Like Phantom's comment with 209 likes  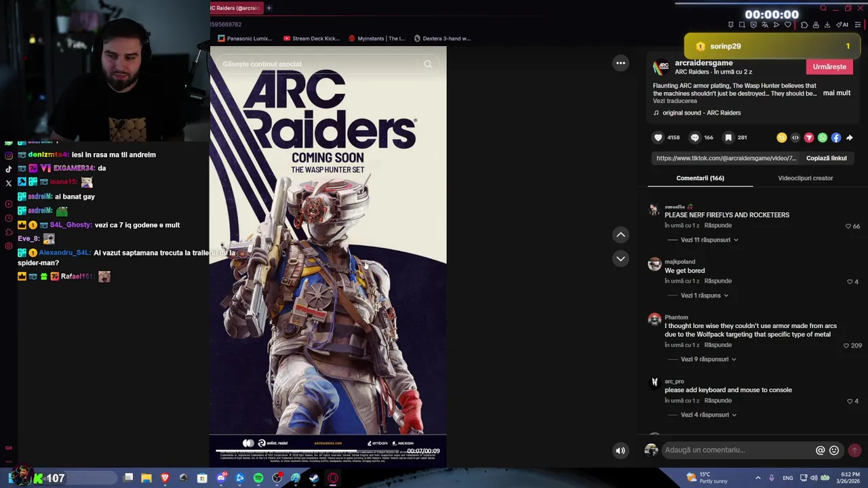tap(846, 346)
